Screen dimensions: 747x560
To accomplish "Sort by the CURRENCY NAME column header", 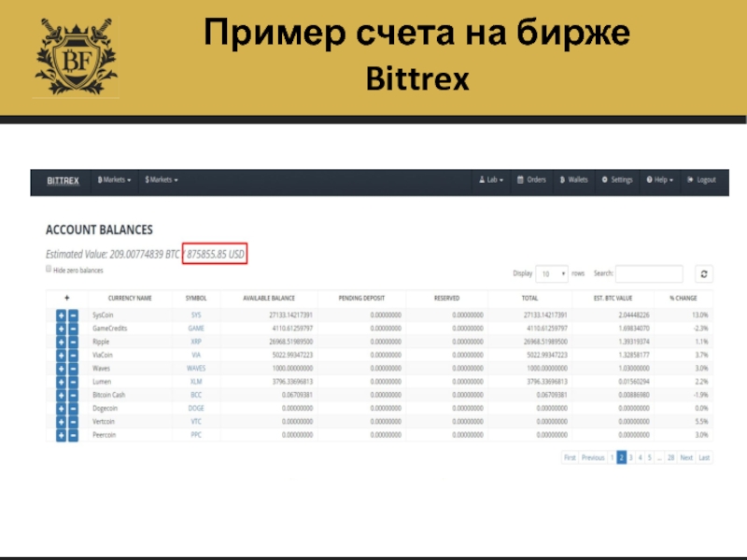I will (130, 299).
